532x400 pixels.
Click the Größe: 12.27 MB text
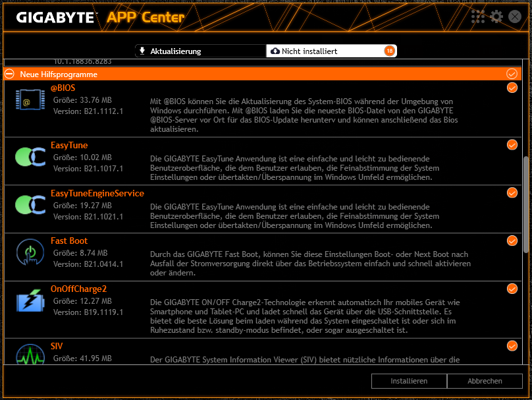(82, 301)
